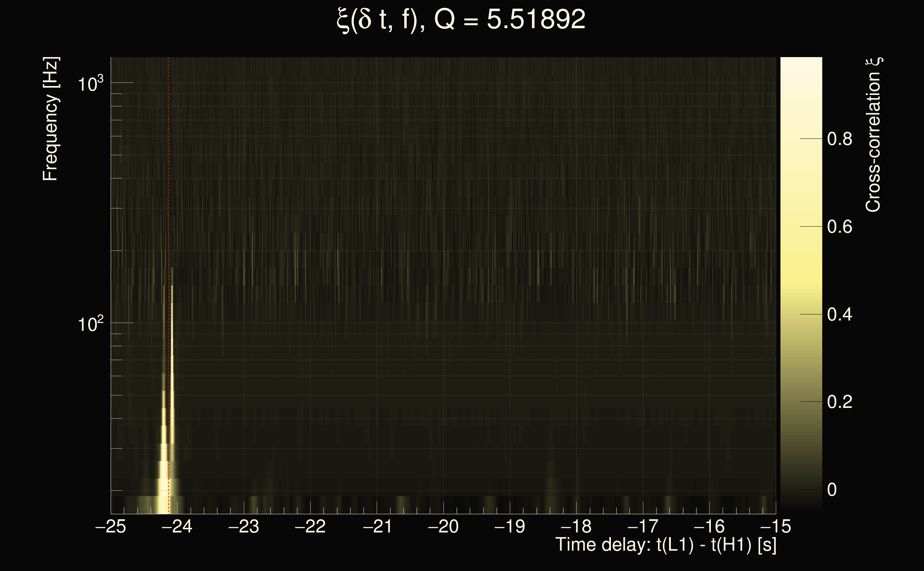This screenshot has width=924, height=571.
Task: Click the -15 tick label on time axis
Action: point(775,526)
